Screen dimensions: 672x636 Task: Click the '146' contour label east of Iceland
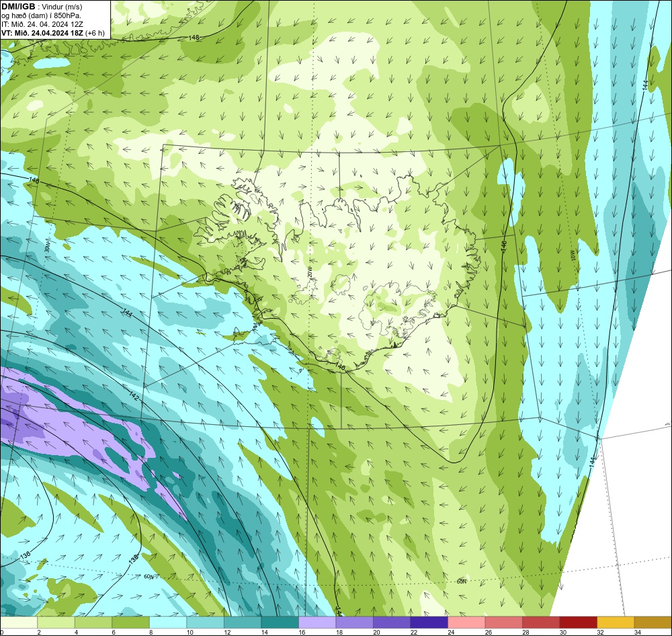pos(504,246)
